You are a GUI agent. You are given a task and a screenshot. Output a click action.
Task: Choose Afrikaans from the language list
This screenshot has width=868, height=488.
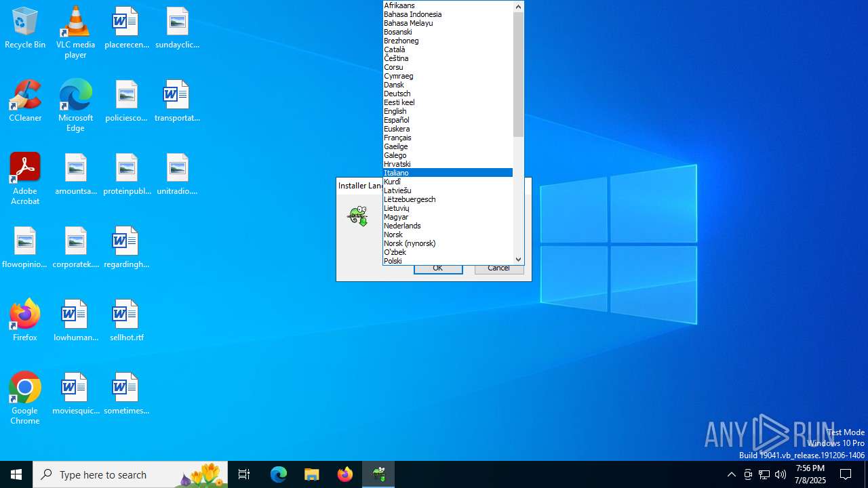[x=448, y=5]
